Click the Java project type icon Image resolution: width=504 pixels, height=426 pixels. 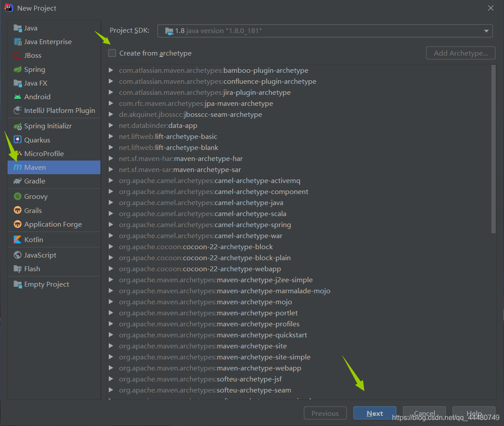17,28
